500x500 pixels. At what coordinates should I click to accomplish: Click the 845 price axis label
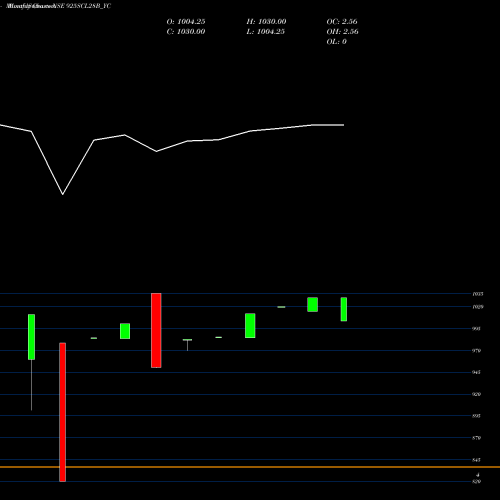pos(476,460)
